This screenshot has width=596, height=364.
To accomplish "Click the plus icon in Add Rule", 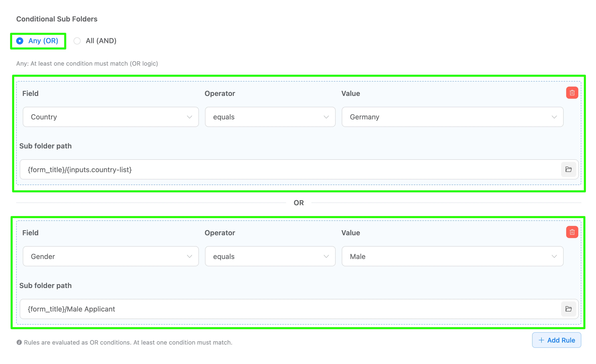I will click(541, 340).
